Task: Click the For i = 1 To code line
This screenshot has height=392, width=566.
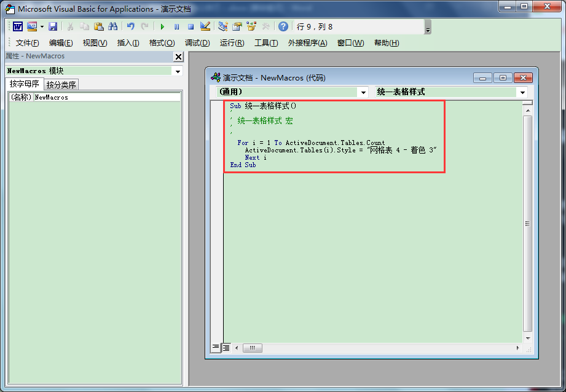Action: [311, 143]
